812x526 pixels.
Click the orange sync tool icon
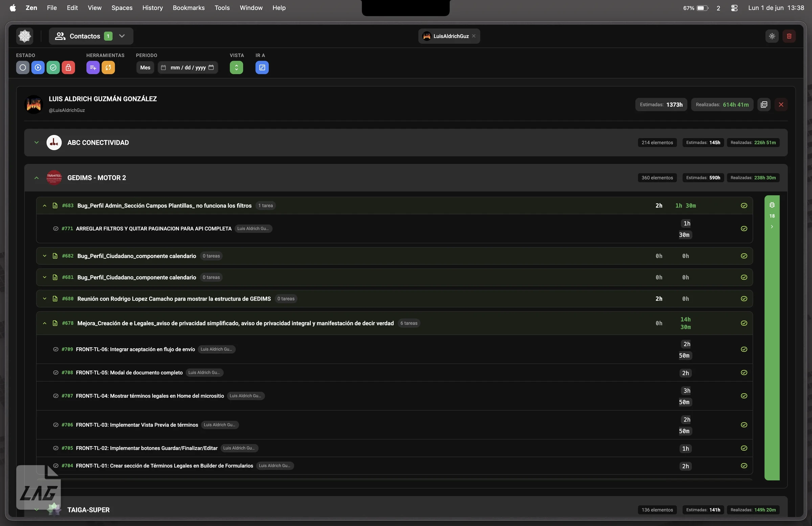coord(108,67)
